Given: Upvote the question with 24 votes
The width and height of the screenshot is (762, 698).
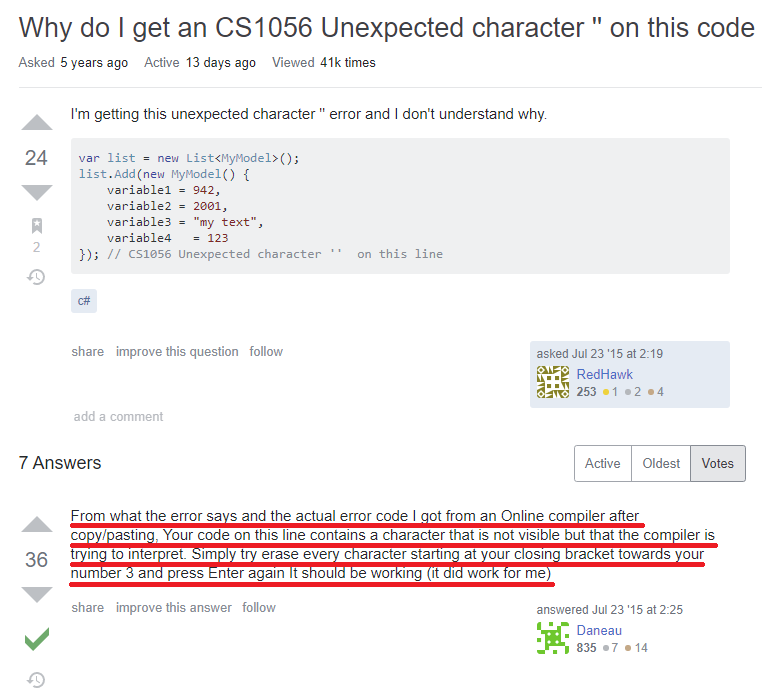Looking at the screenshot, I should pyautogui.click(x=37, y=122).
